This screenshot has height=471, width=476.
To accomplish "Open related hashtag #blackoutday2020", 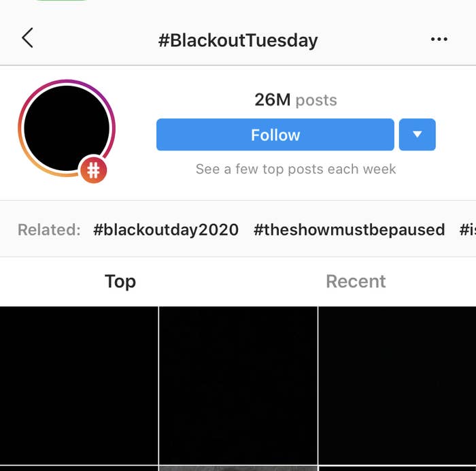I will (x=166, y=229).
